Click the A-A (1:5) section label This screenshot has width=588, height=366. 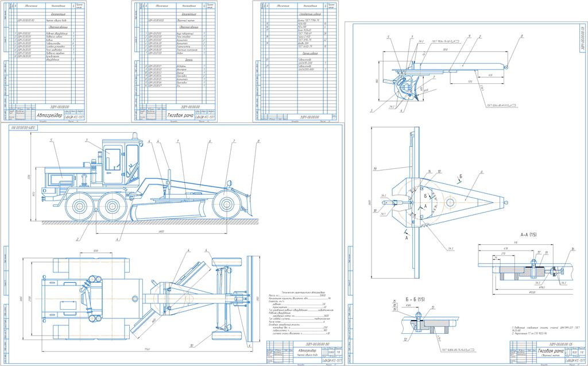529,234
